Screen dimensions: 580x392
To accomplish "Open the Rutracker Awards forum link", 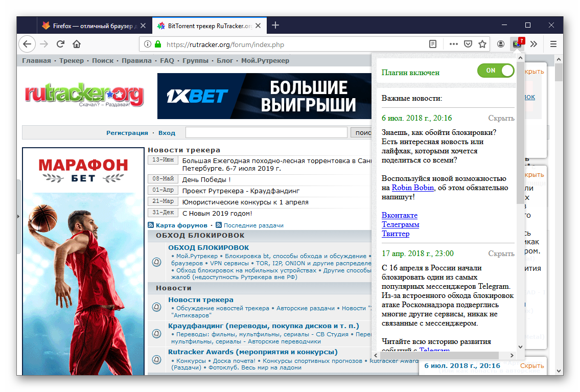I will [x=253, y=352].
